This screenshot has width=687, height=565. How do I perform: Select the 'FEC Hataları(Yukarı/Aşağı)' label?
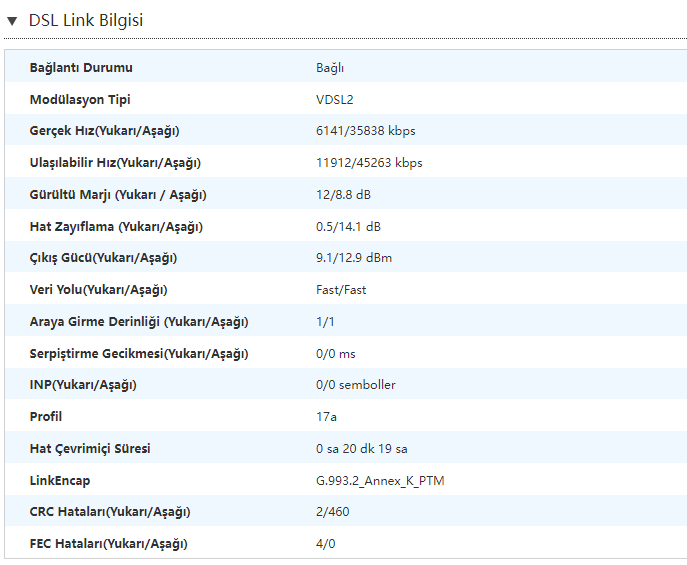(109, 544)
